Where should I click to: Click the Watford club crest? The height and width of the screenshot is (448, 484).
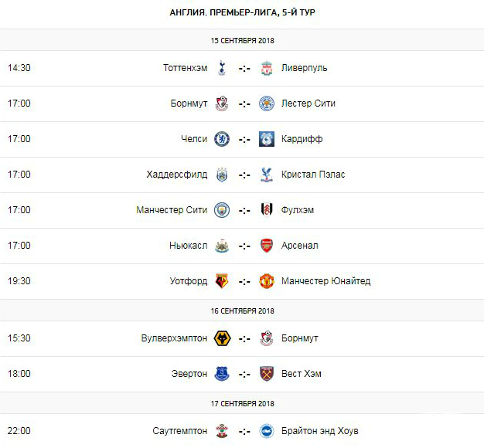[x=222, y=281]
